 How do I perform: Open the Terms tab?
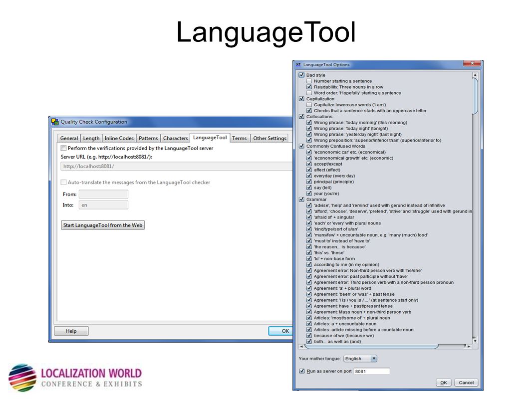point(240,138)
